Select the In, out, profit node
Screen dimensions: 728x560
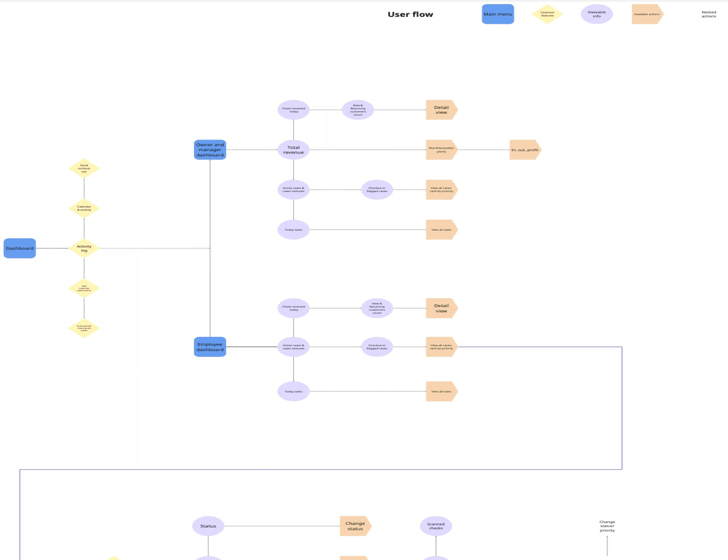click(525, 150)
